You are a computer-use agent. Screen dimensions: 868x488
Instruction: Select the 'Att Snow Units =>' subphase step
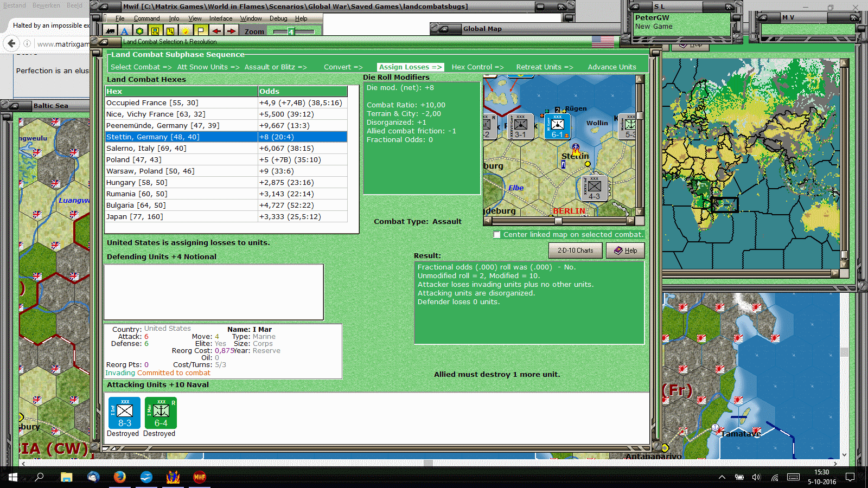[x=208, y=67]
